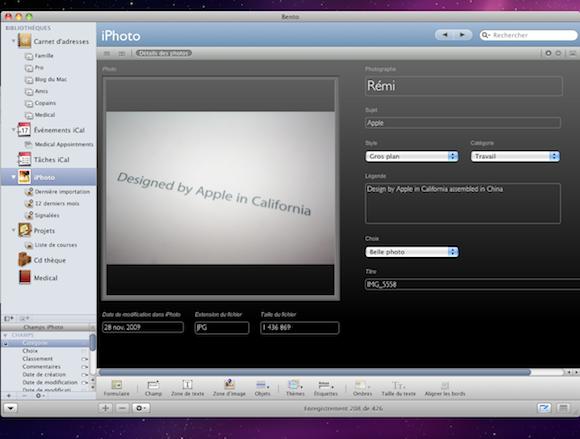Viewport: 580px width, 439px height.
Task: Insert a Zone d'image
Action: pos(229,388)
